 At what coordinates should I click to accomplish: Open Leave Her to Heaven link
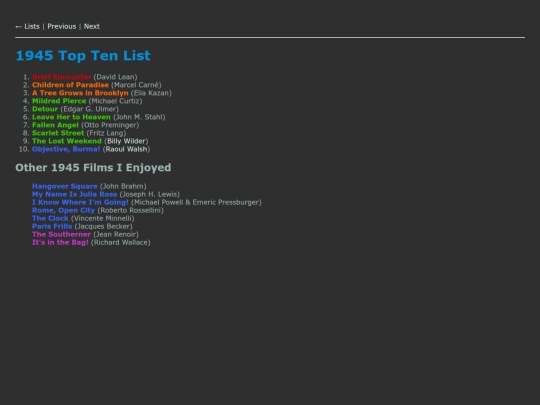[x=71, y=117]
